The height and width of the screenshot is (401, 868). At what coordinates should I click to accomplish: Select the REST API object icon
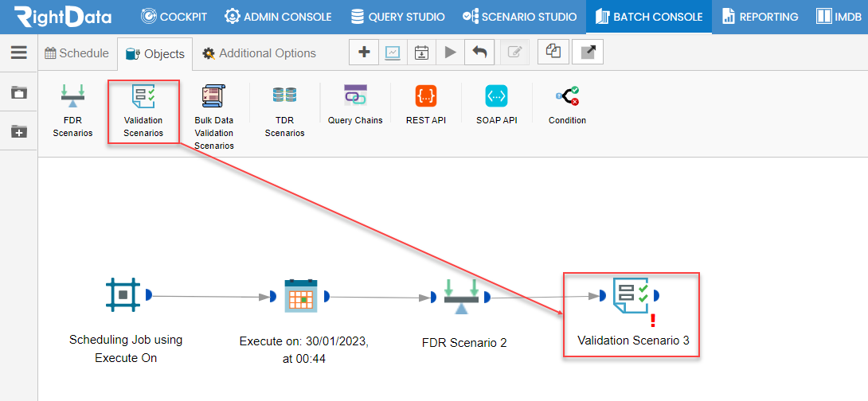426,95
